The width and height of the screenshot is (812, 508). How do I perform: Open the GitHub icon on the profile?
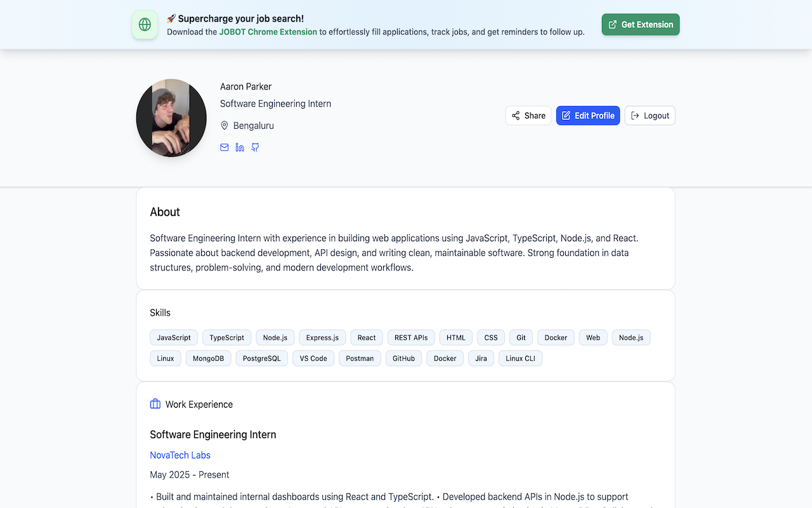point(255,147)
